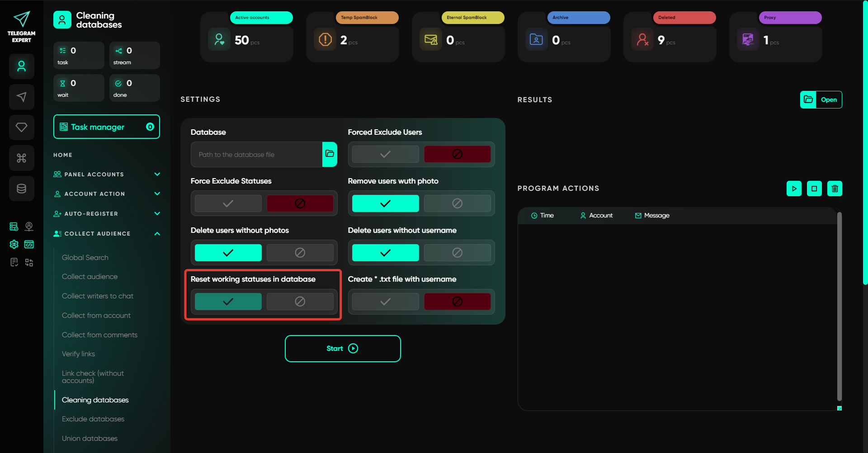Image resolution: width=868 pixels, height=453 pixels.
Task: Click the trash icon to clear program actions
Action: [x=835, y=189]
